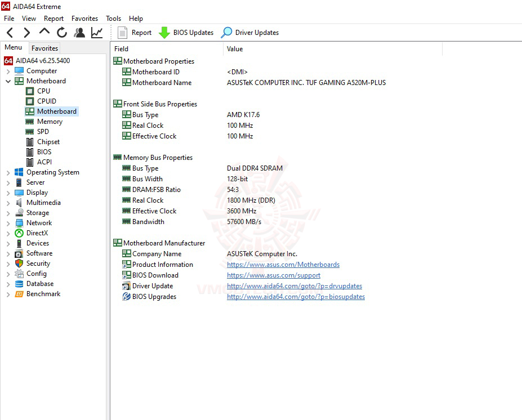This screenshot has width=522, height=420.
Task: Open the line graph toolbar icon
Action: 97,33
